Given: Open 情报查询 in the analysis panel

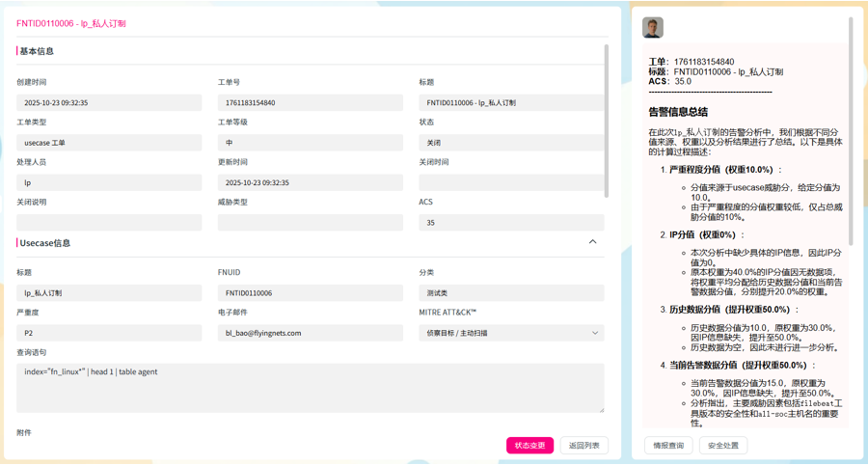Looking at the screenshot, I should point(668,446).
